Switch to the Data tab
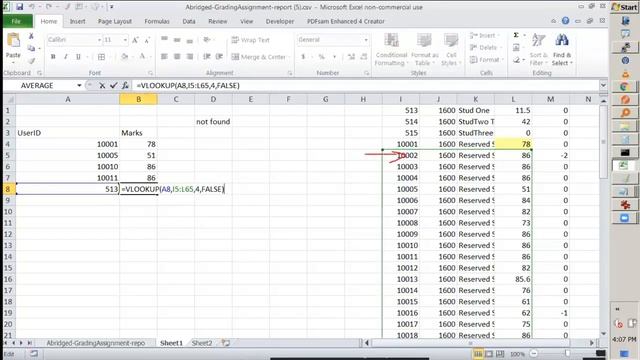This screenshot has width=640, height=360. pyautogui.click(x=189, y=21)
